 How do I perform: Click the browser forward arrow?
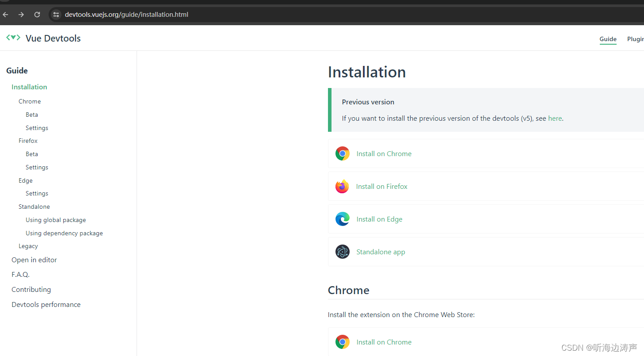coord(21,15)
